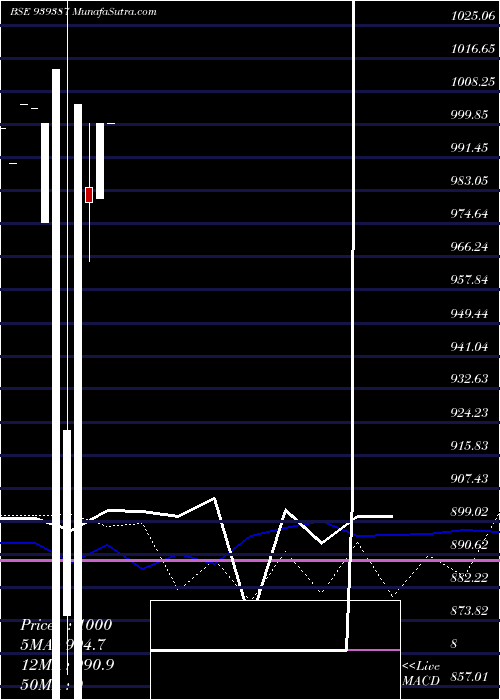Click the 1016.65 price axis label
500x700 pixels.
[x=473, y=49]
